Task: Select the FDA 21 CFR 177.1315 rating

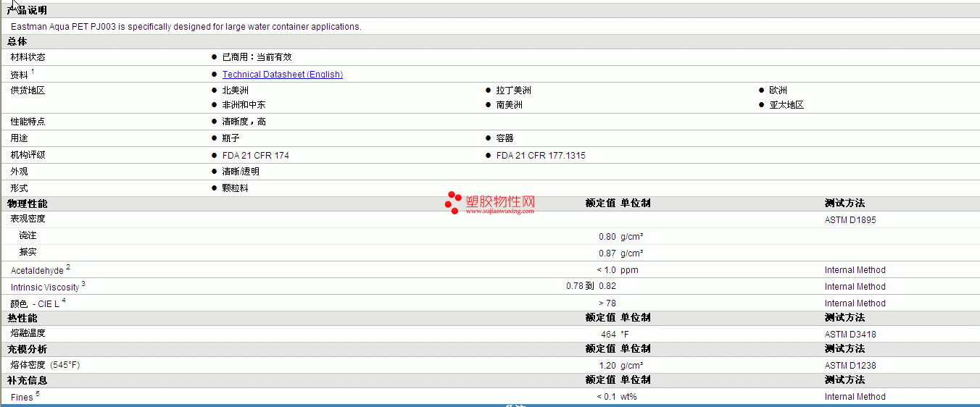Action: tap(541, 156)
